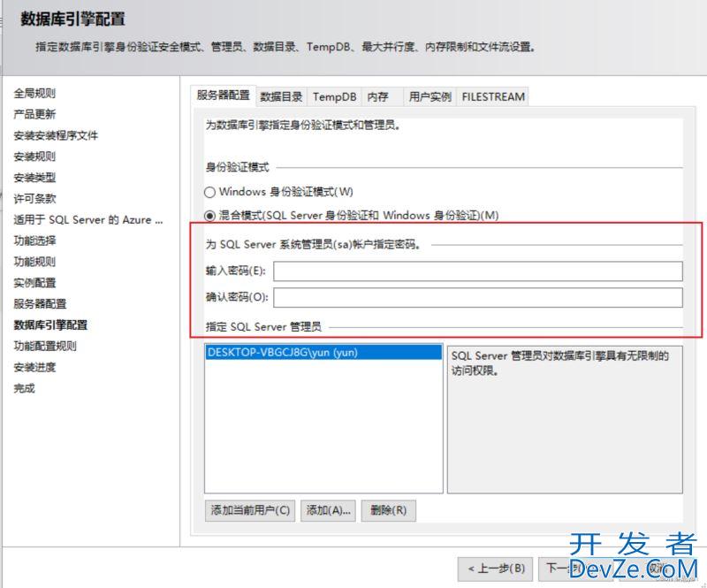Open the TempDB tab
The width and height of the screenshot is (707, 588).
tap(334, 97)
